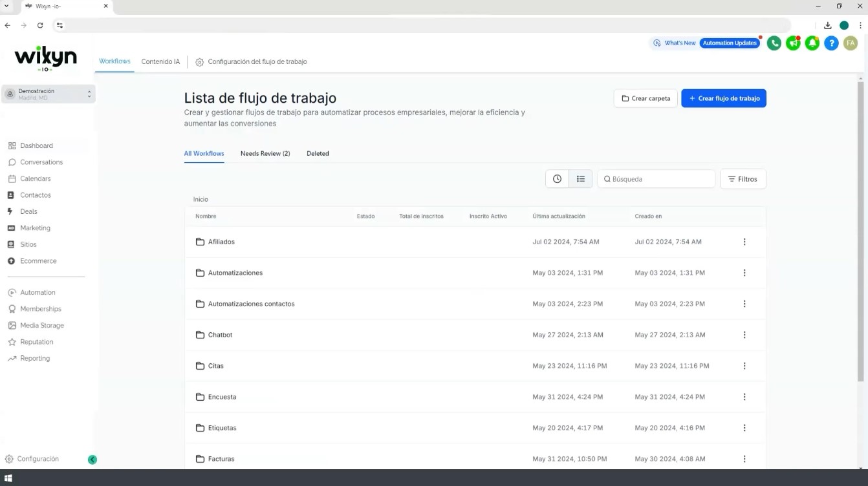The width and height of the screenshot is (868, 486).
Task: Click Crear flujo de trabajo button
Action: (724, 98)
